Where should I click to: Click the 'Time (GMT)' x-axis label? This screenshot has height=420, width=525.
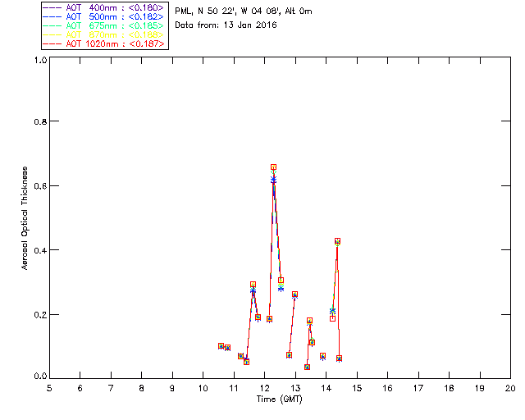pos(280,399)
